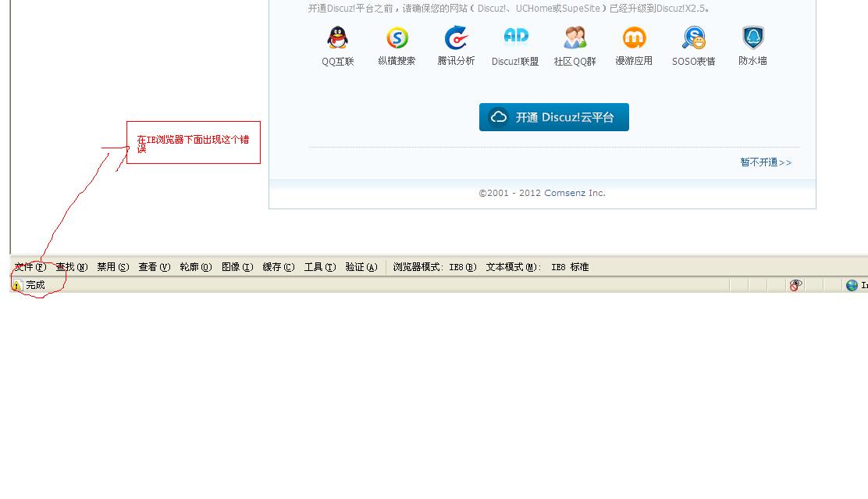This screenshot has height=499, width=868.
Task: Open the QQ互联 penguin icon
Action: pos(337,37)
